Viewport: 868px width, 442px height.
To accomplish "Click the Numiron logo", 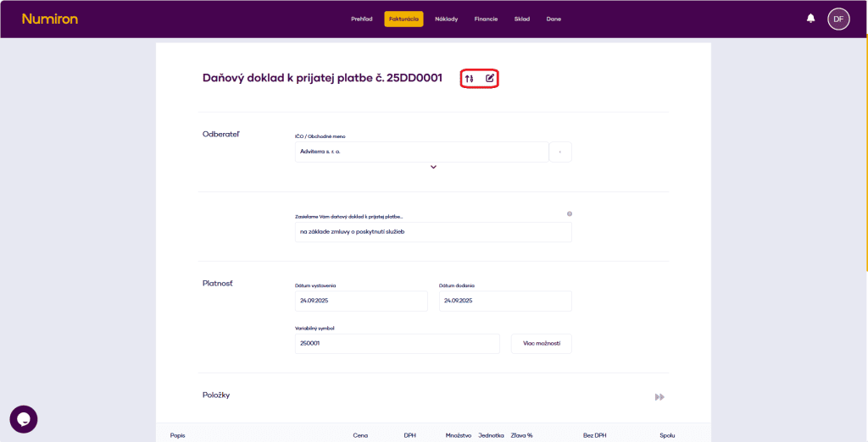I will click(x=49, y=19).
